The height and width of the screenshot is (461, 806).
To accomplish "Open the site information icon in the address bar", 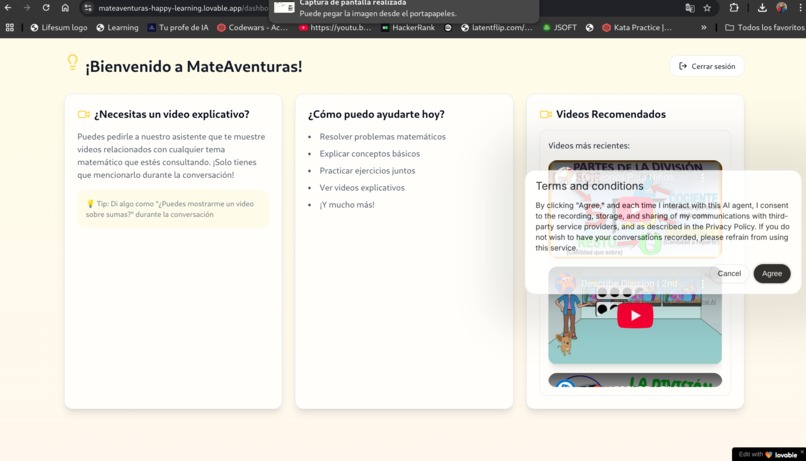I will (88, 8).
